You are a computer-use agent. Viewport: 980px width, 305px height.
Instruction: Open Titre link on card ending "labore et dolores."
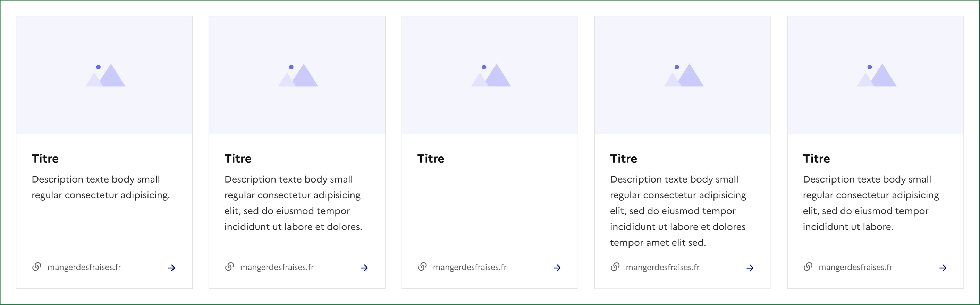238,159
